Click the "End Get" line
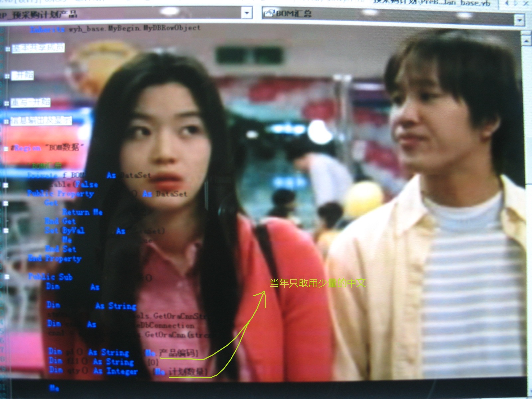 click(60, 221)
